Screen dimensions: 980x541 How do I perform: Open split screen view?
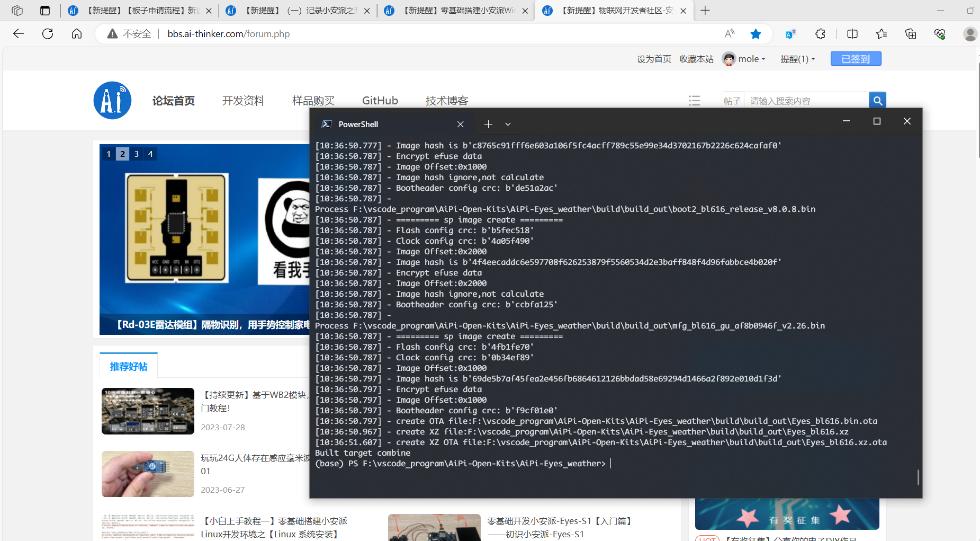(x=852, y=34)
